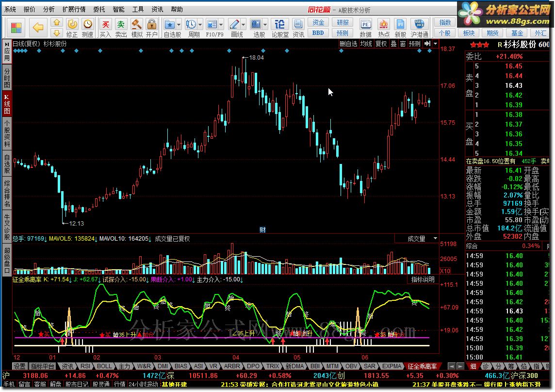Toggle 预测 forecast on chart header

coord(414,44)
